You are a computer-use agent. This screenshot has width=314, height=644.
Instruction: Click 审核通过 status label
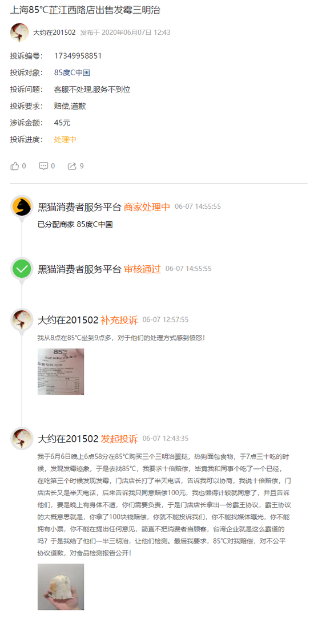click(142, 269)
